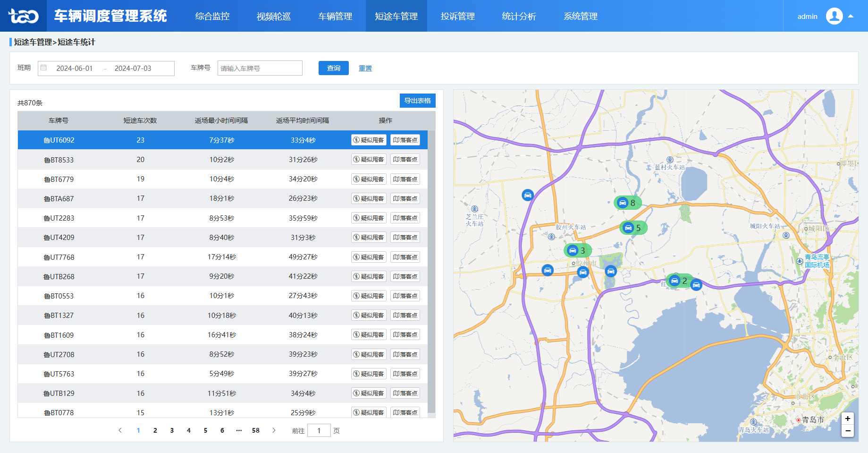
Task: Expand the admin account dropdown arrow
Action: click(851, 16)
